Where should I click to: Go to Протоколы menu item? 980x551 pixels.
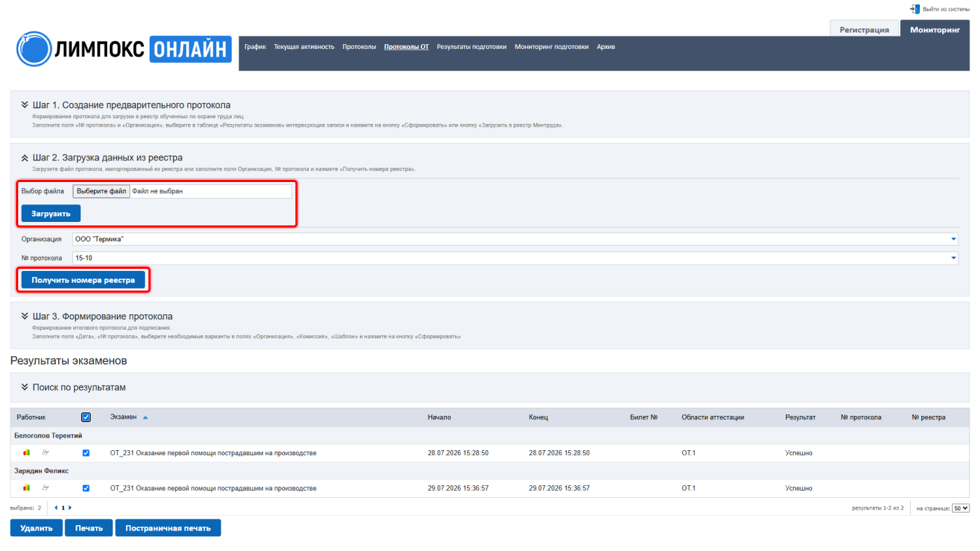(359, 47)
